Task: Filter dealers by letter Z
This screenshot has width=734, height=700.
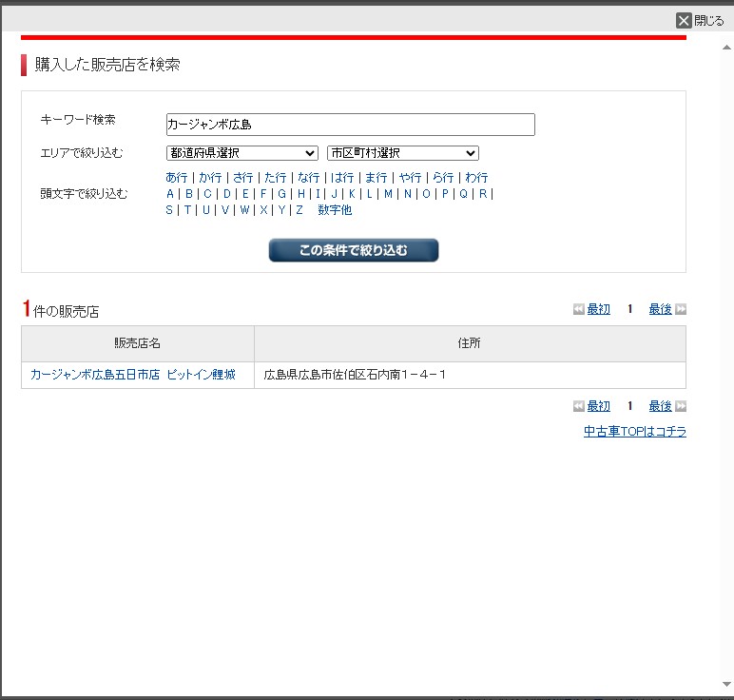Action: (x=299, y=210)
